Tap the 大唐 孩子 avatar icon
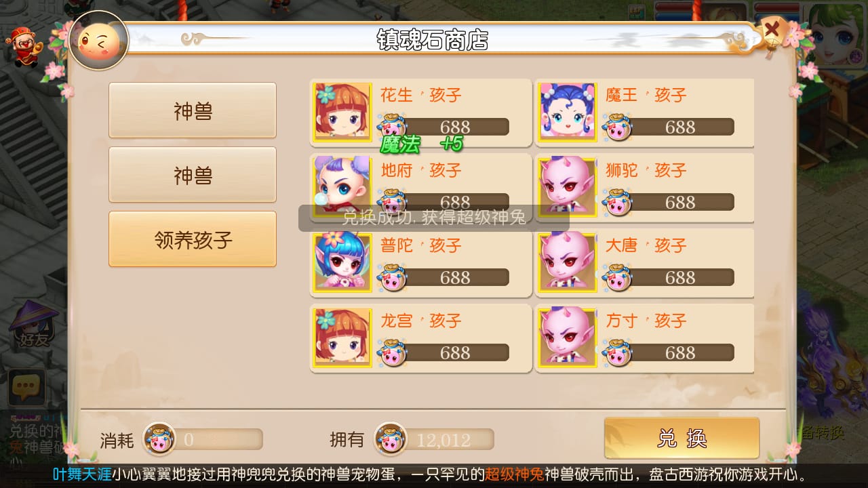The image size is (868, 488). [x=568, y=263]
